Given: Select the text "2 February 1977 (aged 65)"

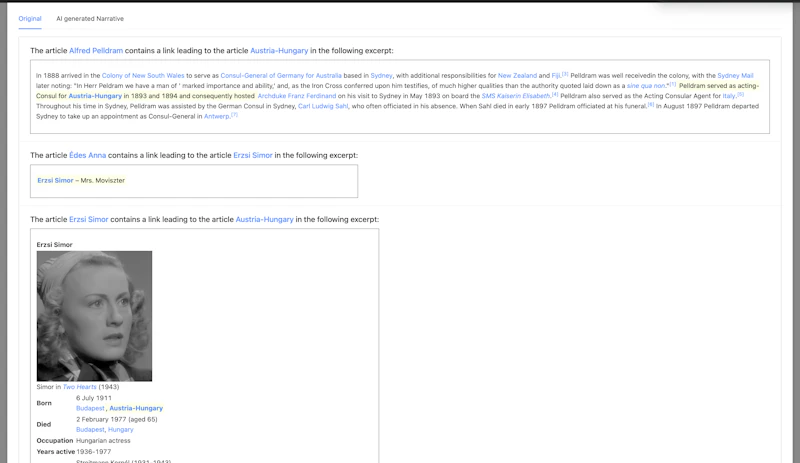Looking at the screenshot, I should (x=117, y=420).
